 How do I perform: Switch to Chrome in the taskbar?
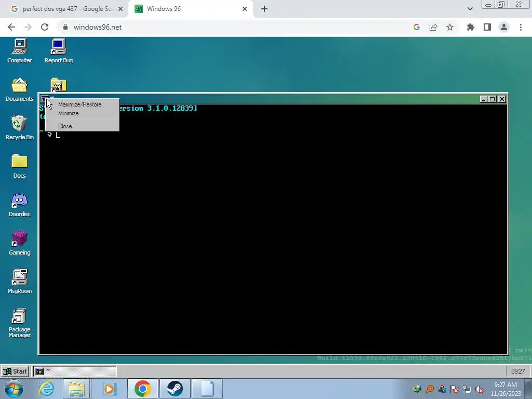pos(142,389)
